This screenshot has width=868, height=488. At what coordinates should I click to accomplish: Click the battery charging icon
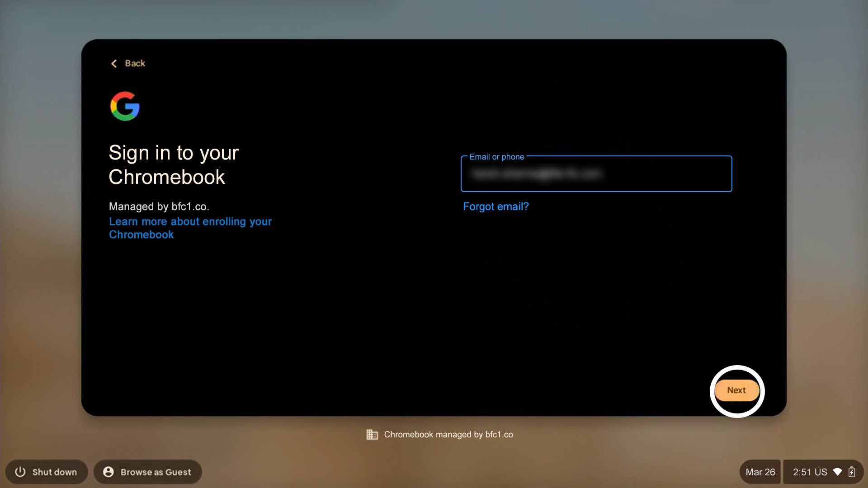click(852, 472)
